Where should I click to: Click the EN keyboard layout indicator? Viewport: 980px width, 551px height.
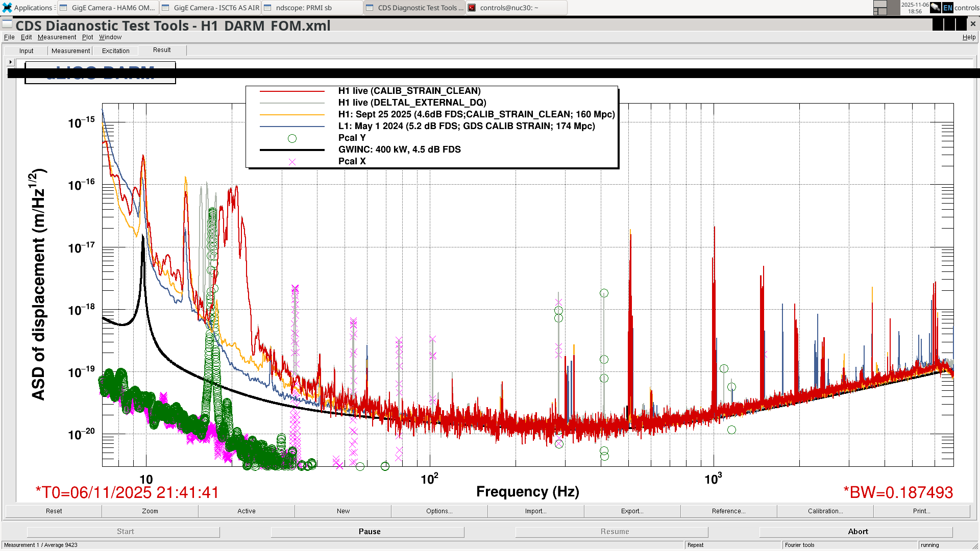coord(948,8)
